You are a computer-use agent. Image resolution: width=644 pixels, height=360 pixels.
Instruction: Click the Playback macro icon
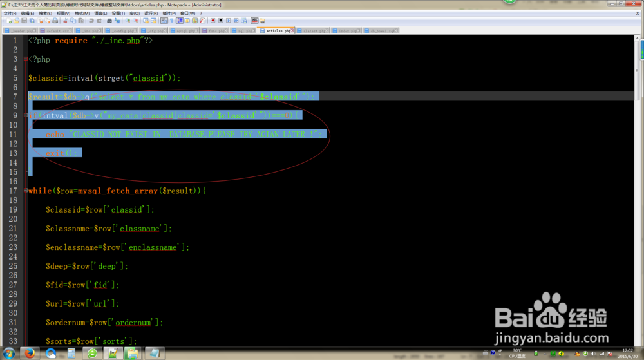coord(229,21)
